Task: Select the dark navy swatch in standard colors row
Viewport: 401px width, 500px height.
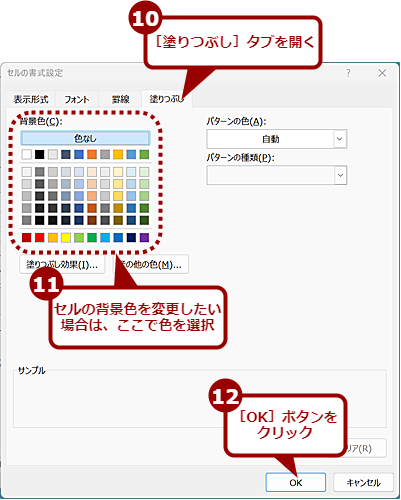Action: 131,237
